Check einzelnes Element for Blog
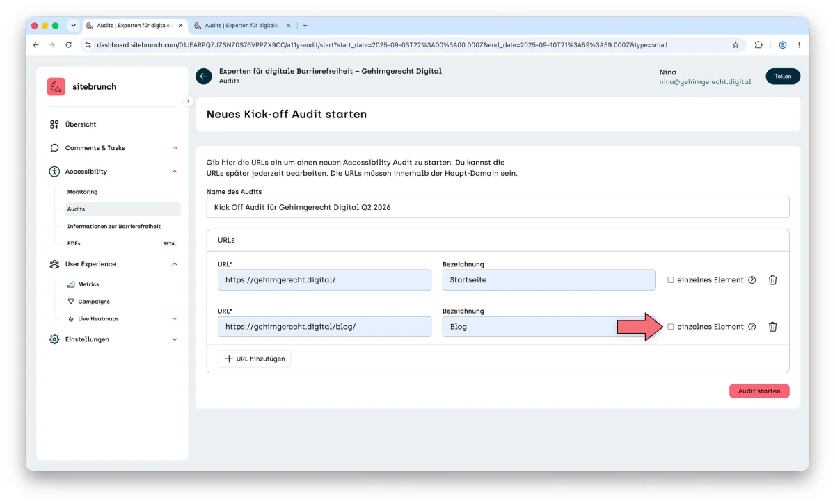This screenshot has height=504, width=835. (x=671, y=327)
